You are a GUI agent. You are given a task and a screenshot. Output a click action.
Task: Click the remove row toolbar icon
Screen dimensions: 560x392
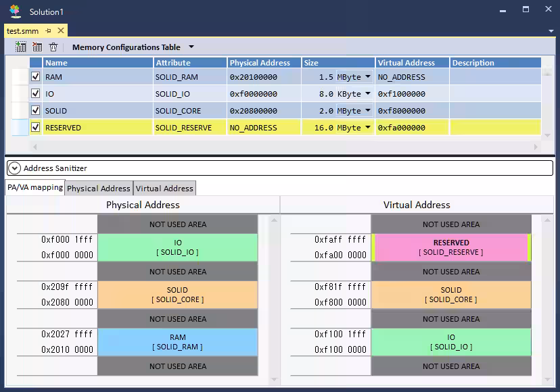(37, 47)
